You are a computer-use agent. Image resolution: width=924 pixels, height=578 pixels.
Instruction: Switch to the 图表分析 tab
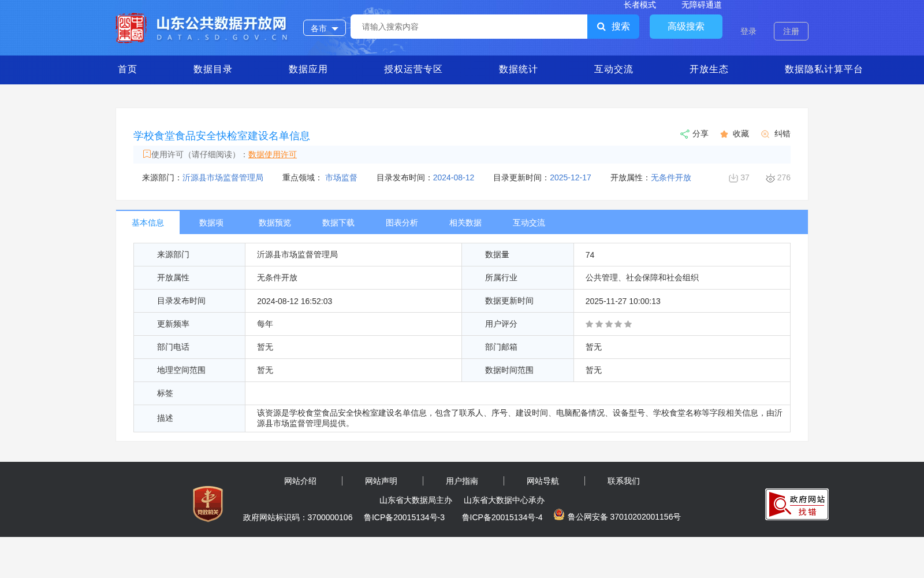[x=402, y=223]
